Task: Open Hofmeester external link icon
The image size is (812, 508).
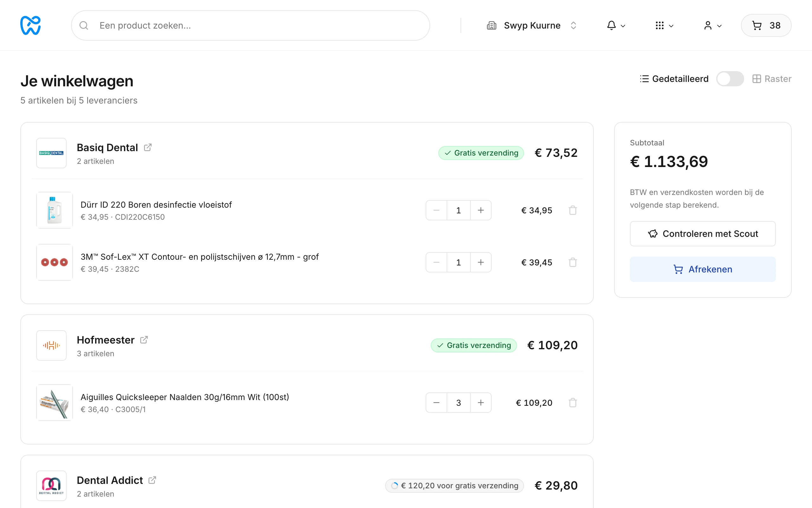Action: 144,340
